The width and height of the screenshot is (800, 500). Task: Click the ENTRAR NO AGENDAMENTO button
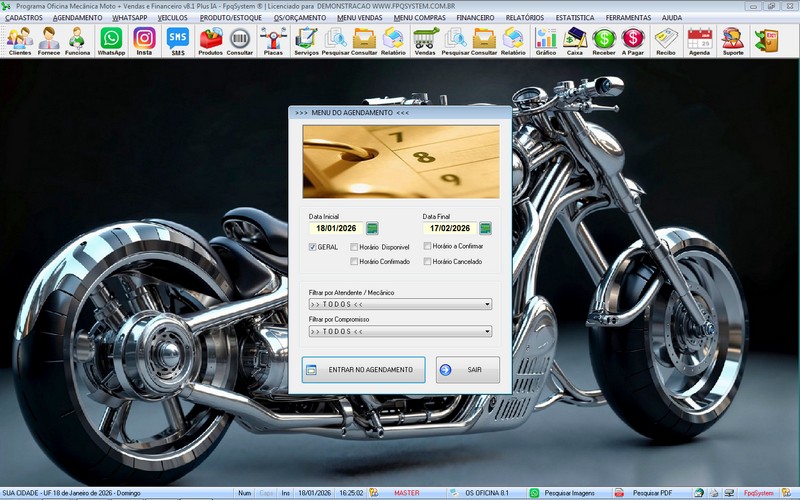point(363,369)
